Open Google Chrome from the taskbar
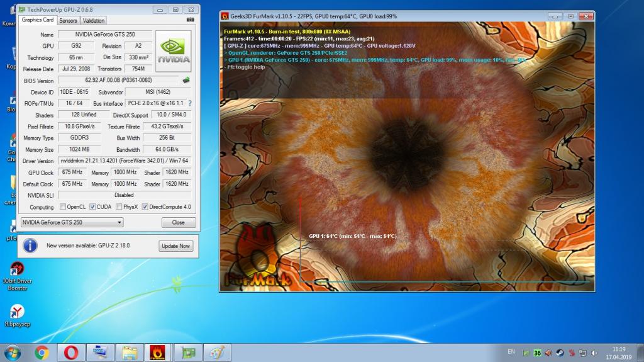This screenshot has width=644, height=362. (42, 353)
